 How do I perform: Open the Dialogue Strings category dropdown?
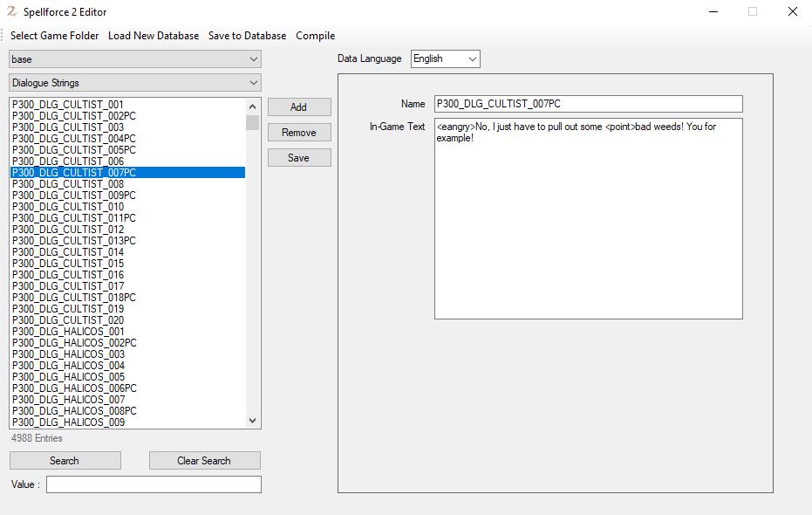click(135, 83)
